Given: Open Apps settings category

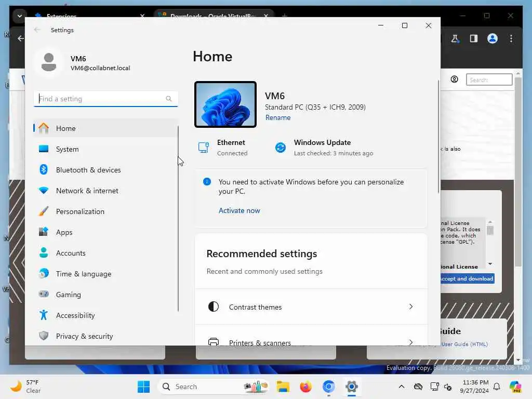Looking at the screenshot, I should coord(105,232).
